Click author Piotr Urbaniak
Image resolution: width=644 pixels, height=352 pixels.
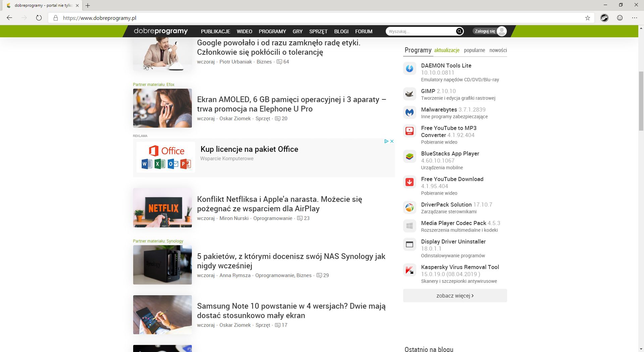tap(235, 62)
